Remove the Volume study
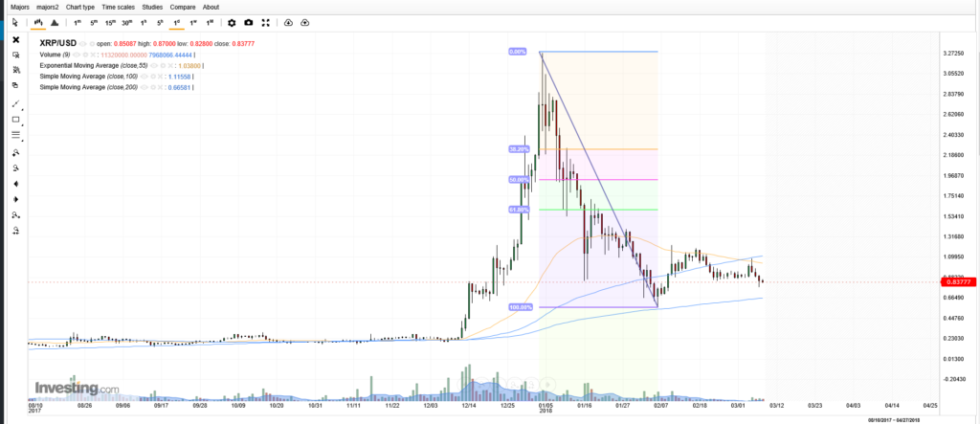 (93, 55)
